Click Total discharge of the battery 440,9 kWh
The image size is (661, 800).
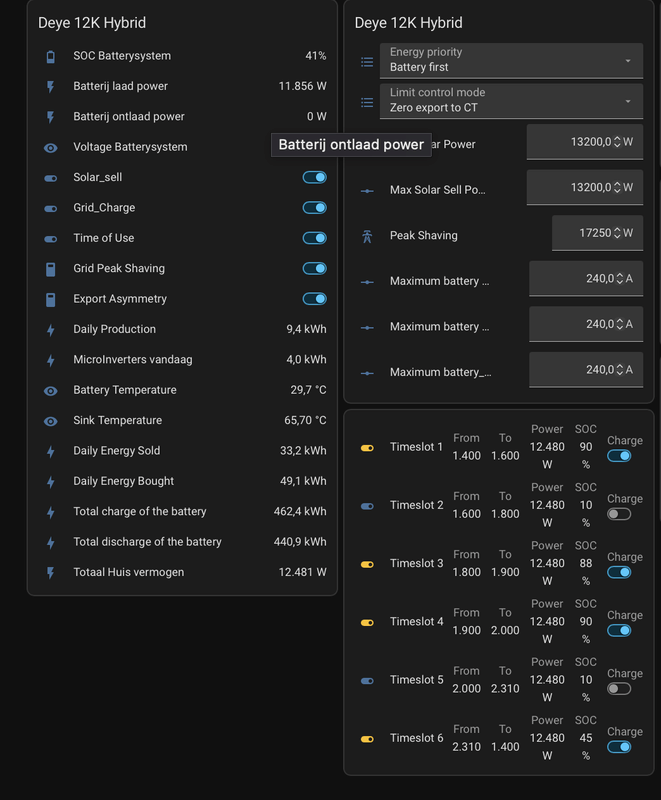pos(300,542)
